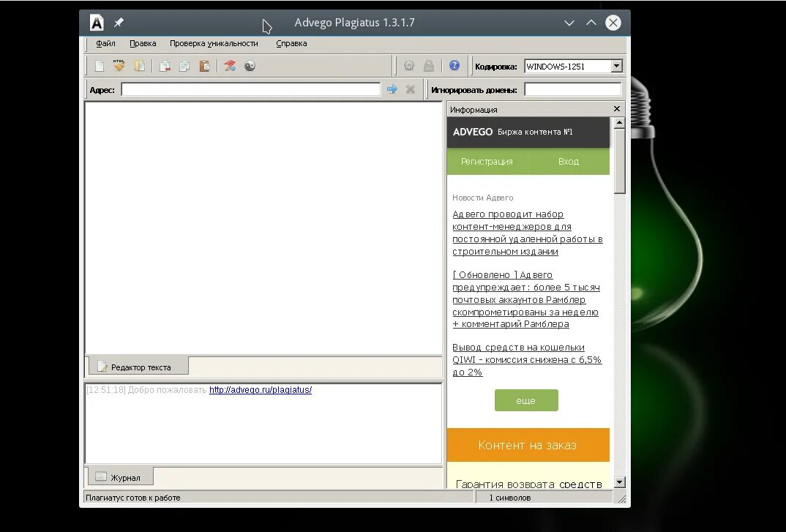Open help with the blue question icon
Screen dimensions: 786x532
tap(454, 66)
